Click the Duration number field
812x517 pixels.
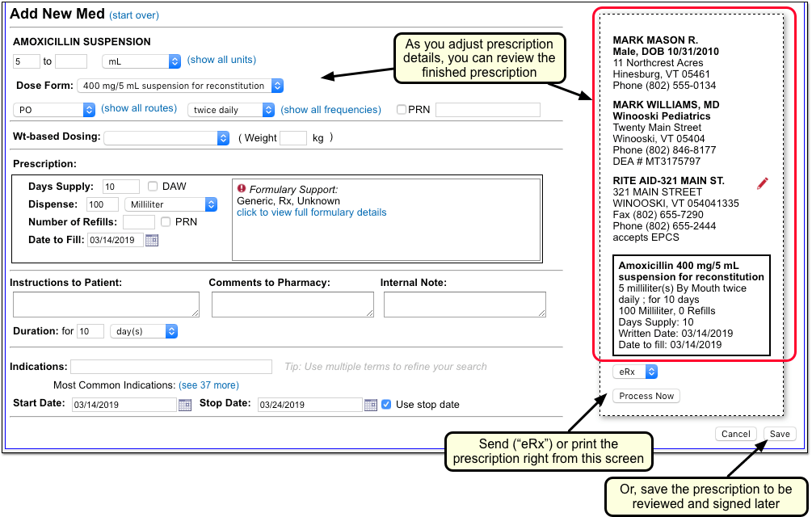90,331
